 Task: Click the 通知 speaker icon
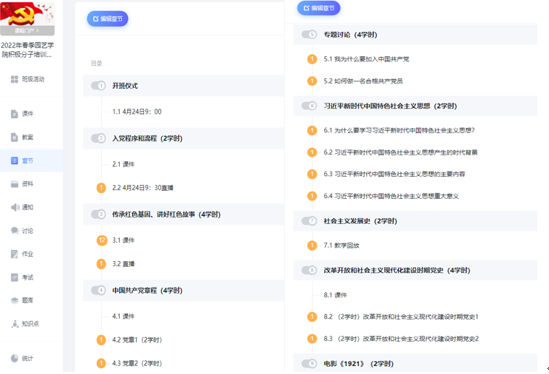point(15,207)
